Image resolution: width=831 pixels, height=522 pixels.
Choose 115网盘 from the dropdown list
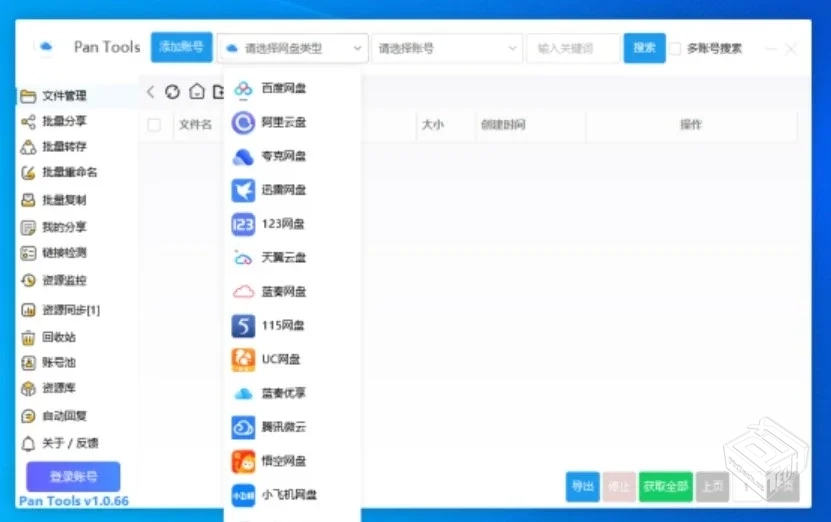(x=293, y=325)
